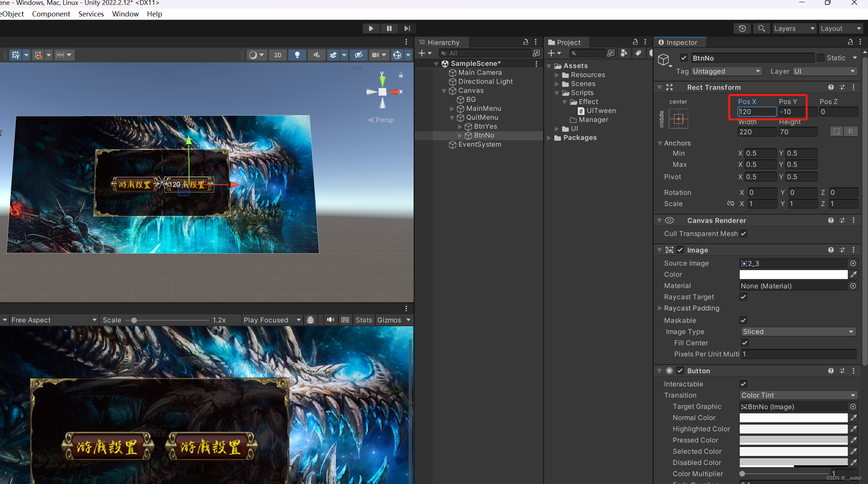This screenshot has width=868, height=484.
Task: Click the Stats button in Game view
Action: pyautogui.click(x=364, y=320)
